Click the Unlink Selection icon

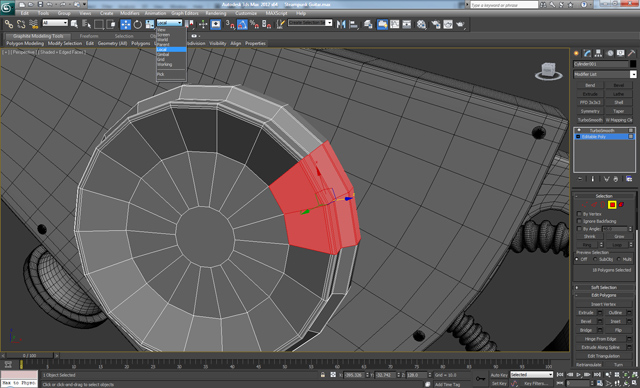pyautogui.click(x=21, y=24)
